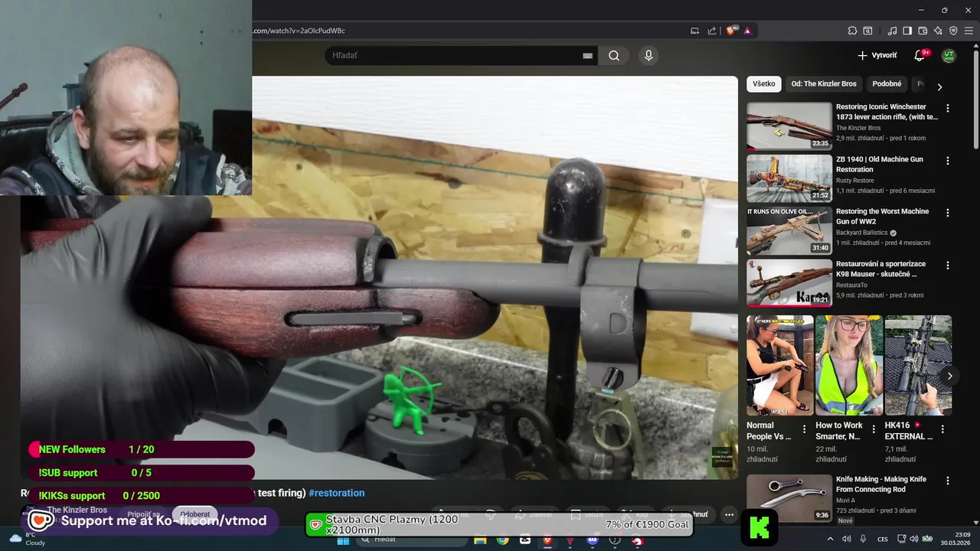This screenshot has width=980, height=551.
Task: Start voice search with the microphone icon
Action: point(648,55)
